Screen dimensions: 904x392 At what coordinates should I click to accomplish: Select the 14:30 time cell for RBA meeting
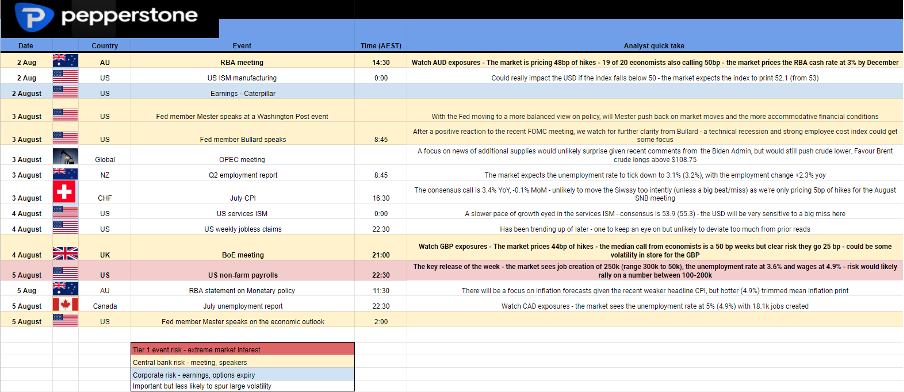tap(381, 61)
